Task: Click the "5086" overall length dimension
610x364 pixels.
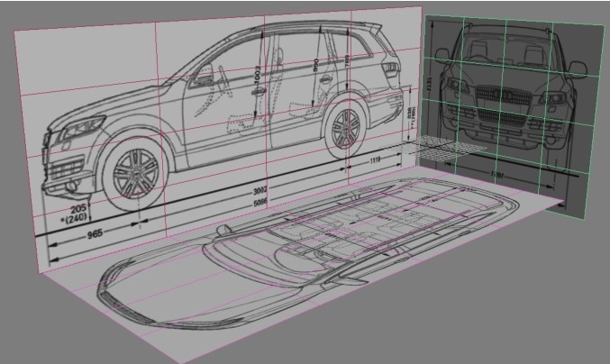Action: point(260,203)
